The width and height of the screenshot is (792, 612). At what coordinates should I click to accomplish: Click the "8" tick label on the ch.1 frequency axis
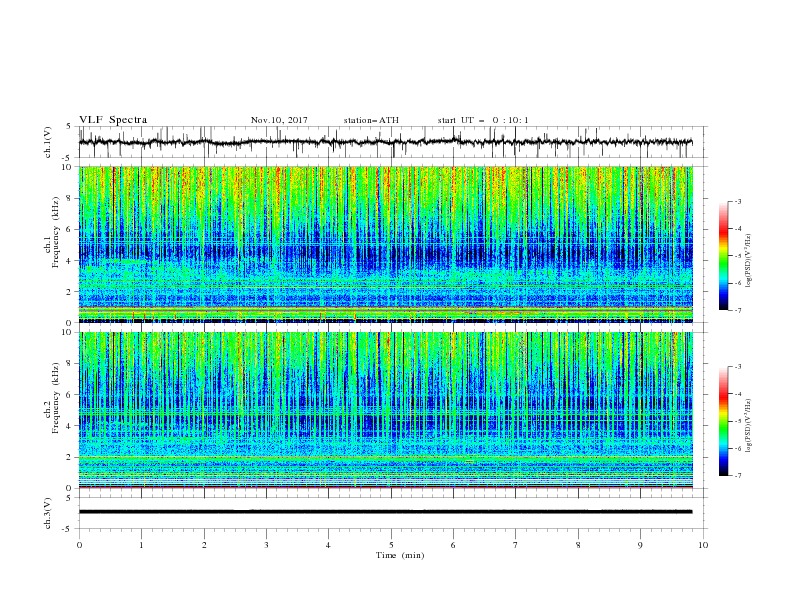pyautogui.click(x=70, y=198)
